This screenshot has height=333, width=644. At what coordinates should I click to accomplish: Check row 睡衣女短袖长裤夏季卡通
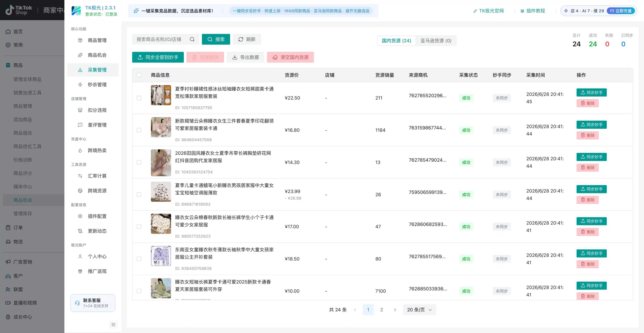(x=139, y=291)
